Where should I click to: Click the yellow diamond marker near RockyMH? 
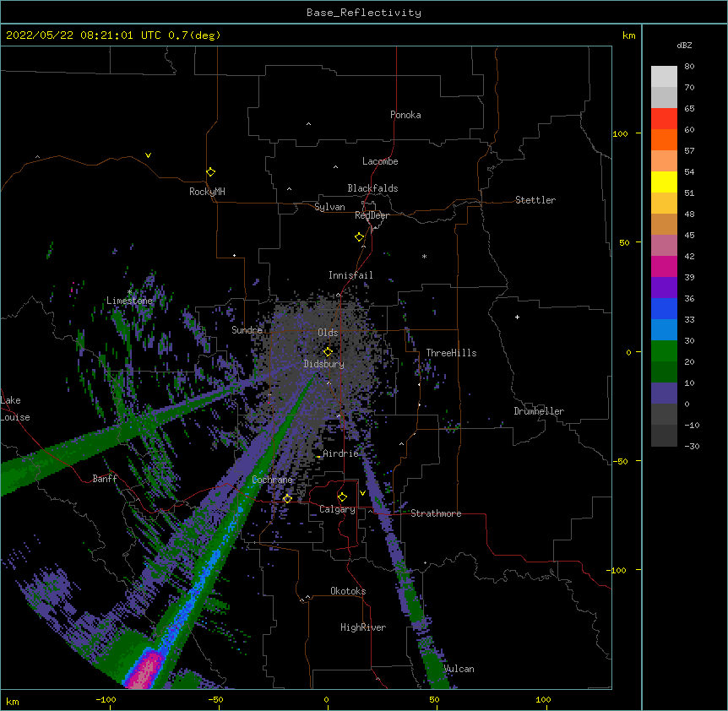pyautogui.click(x=210, y=172)
